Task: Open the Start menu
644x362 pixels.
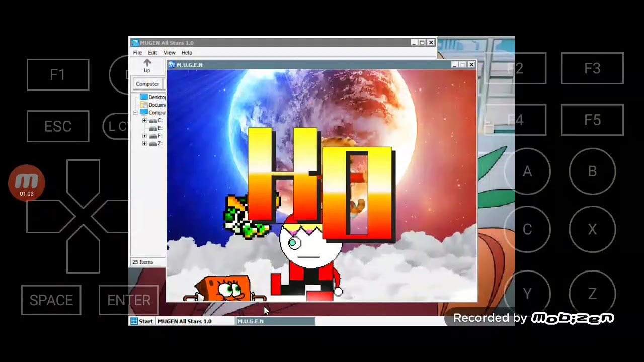Action: (142, 321)
